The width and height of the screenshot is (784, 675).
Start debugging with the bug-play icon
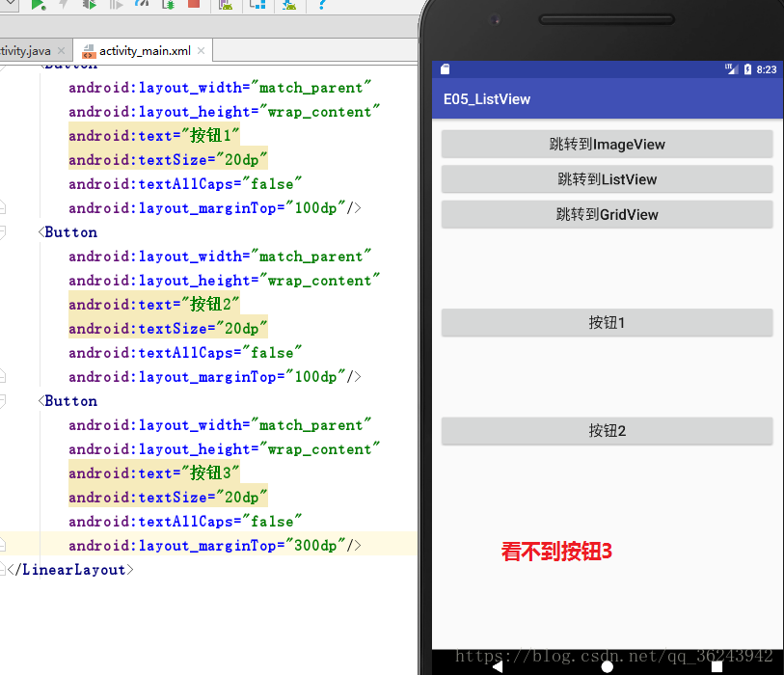click(90, 5)
